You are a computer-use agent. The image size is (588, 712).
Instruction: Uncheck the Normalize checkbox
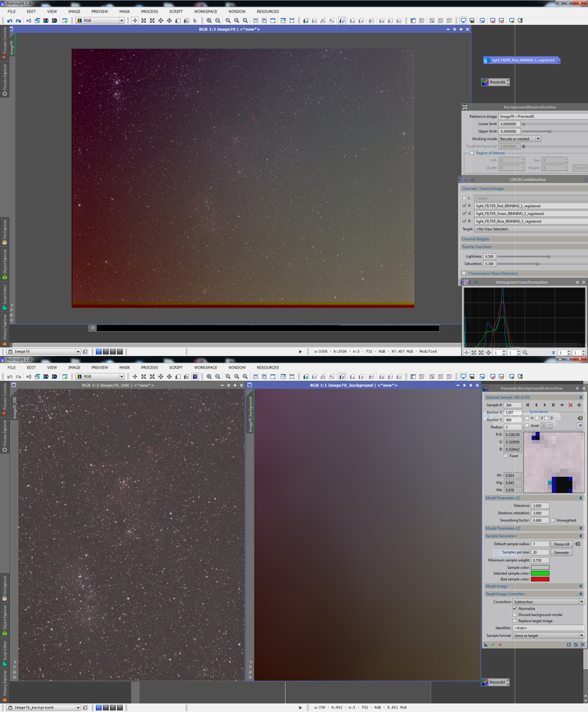[515, 608]
